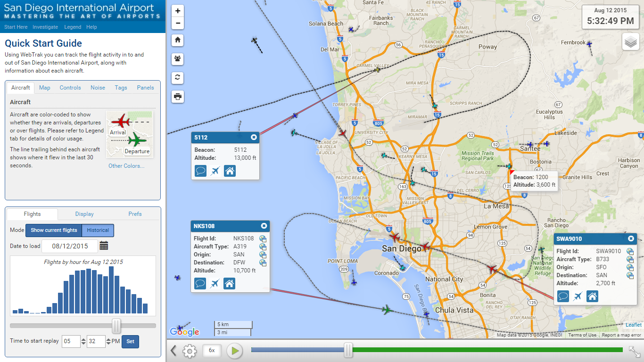Click the replay minute input field
This screenshot has width=644, height=362.
[x=96, y=341]
